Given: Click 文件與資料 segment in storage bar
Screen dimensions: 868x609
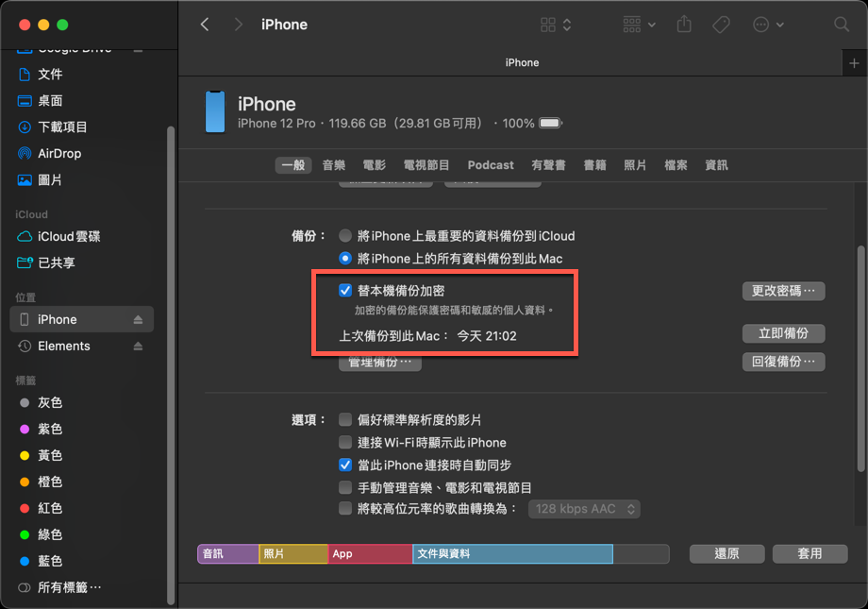Looking at the screenshot, I should [512, 553].
